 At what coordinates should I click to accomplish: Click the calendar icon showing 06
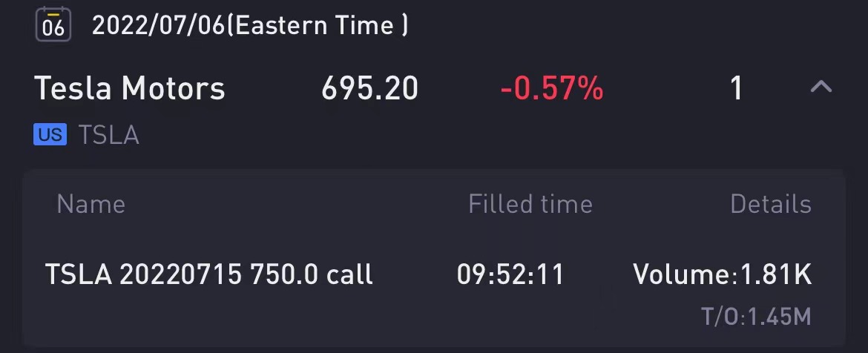(53, 24)
